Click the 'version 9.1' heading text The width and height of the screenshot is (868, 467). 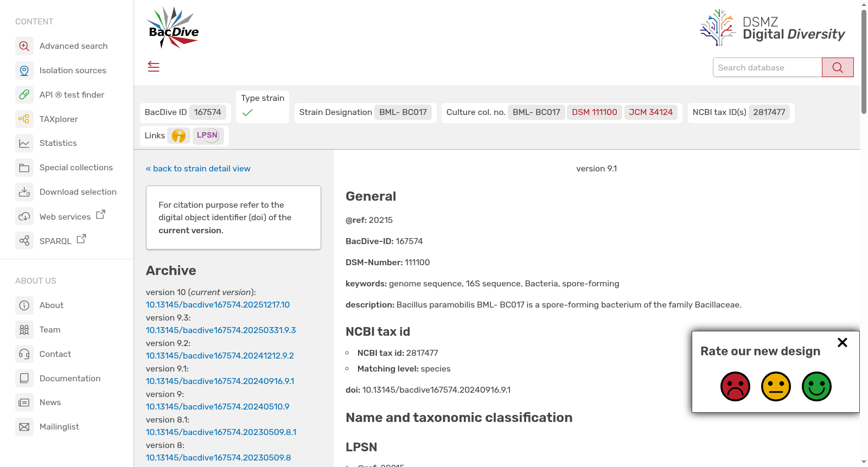point(596,169)
